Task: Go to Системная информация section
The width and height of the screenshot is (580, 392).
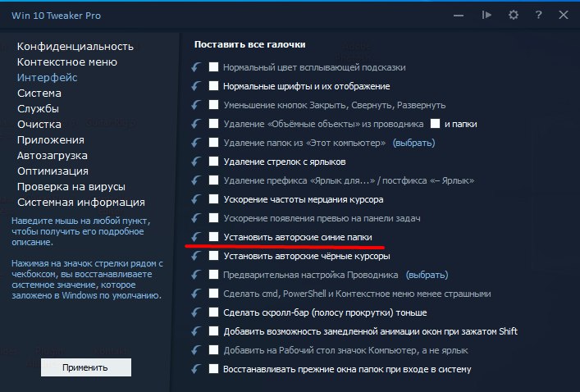Action: [81, 203]
